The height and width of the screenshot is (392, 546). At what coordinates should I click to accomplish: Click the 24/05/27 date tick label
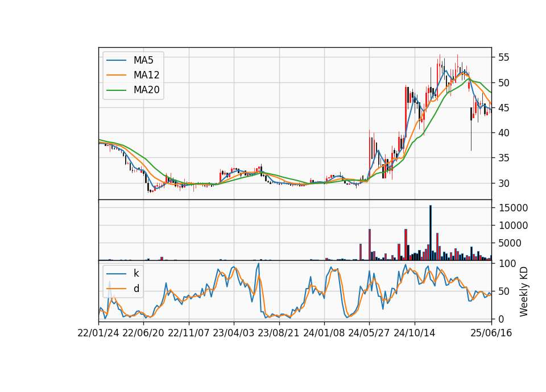[x=369, y=333]
